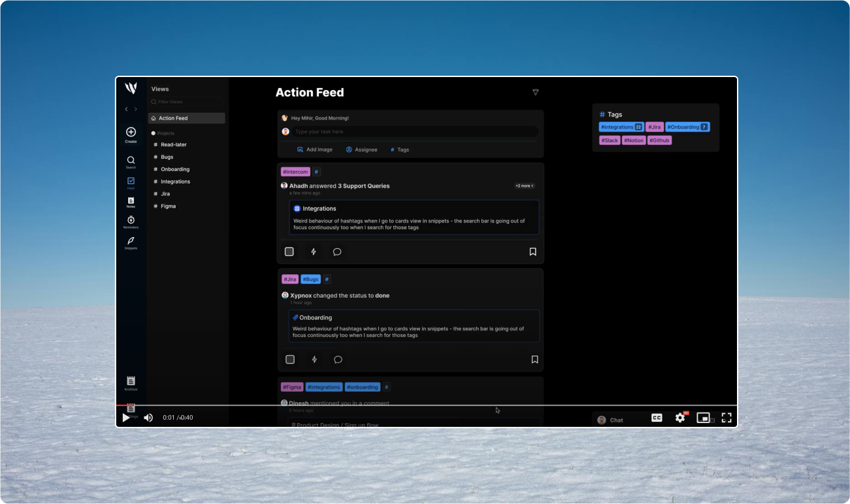This screenshot has height=504, width=850.
Task: Click the #Figma tag on Dinesh's card
Action: [x=292, y=387]
